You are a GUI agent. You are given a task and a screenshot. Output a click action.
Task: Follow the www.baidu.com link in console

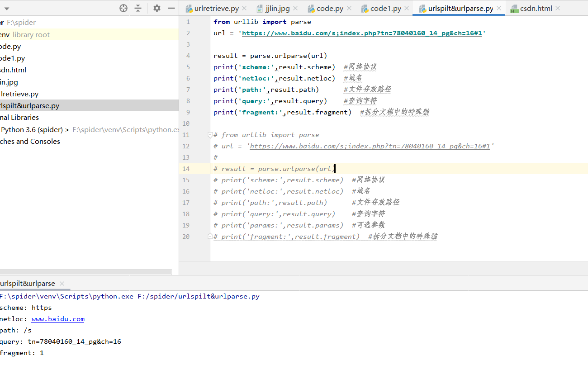pyautogui.click(x=58, y=319)
